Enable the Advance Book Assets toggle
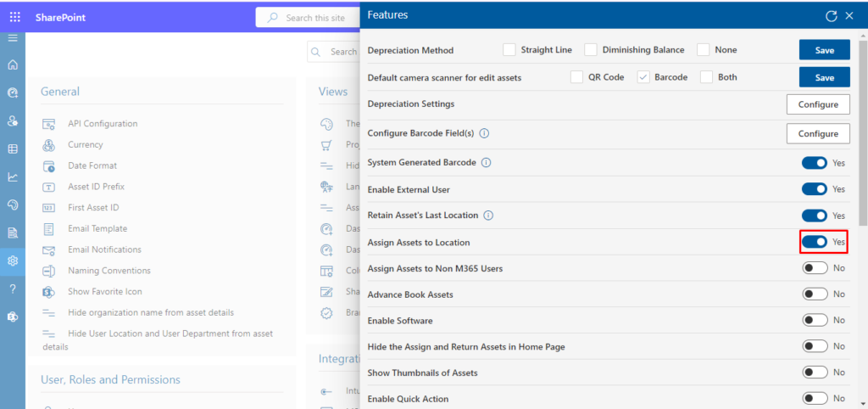This screenshot has height=409, width=868. point(815,294)
